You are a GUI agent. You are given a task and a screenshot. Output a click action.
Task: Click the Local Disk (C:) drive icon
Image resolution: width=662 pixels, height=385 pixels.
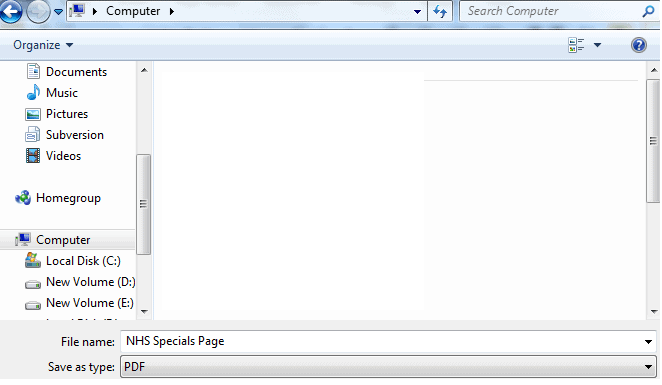[x=33, y=260]
